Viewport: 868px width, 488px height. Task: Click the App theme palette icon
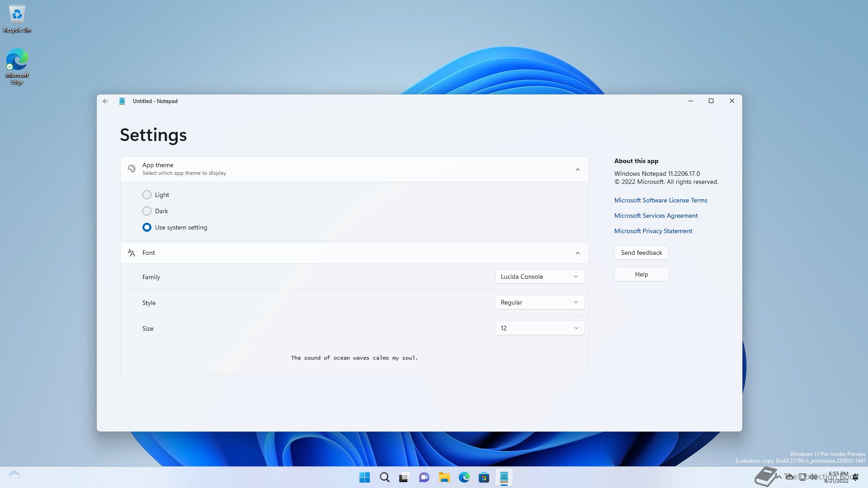(132, 169)
